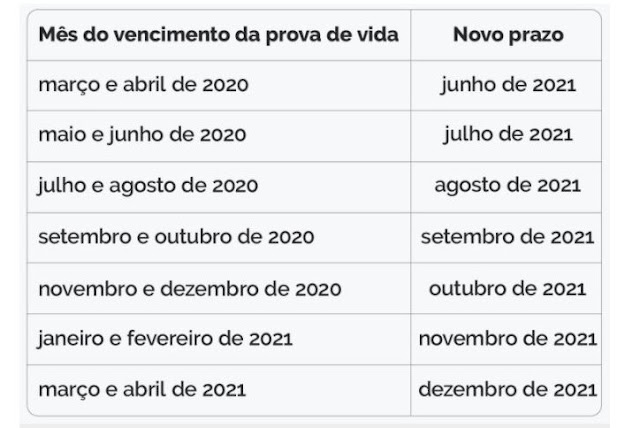This screenshot has width=640, height=428.
Task: Click the 'Novo prazo' column header
Action: click(x=508, y=35)
